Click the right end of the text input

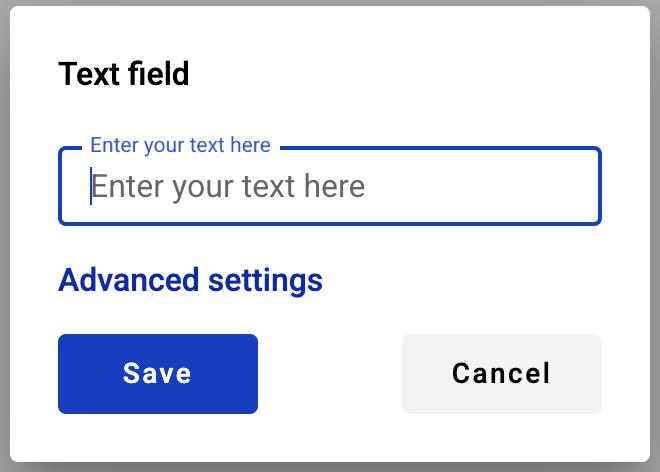580,187
